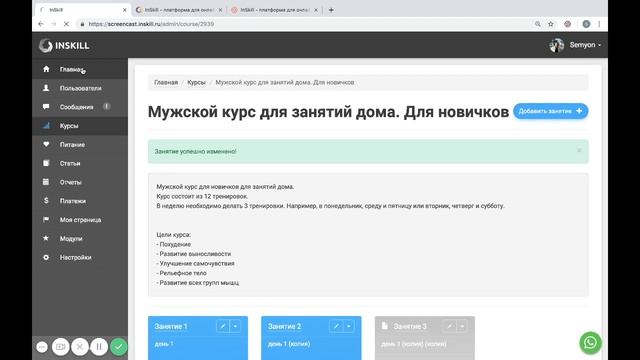This screenshot has height=360, width=640.
Task: Open recorder more options button
Action: pos(42,347)
